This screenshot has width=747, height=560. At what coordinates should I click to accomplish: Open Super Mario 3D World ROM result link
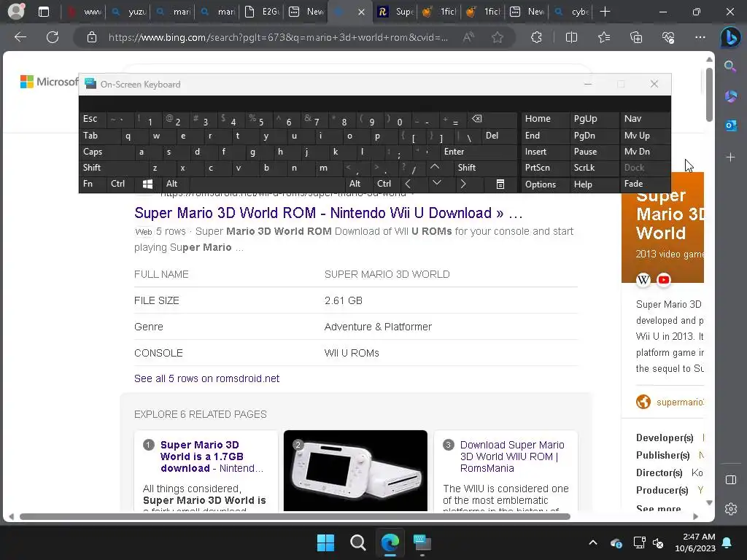(x=328, y=213)
